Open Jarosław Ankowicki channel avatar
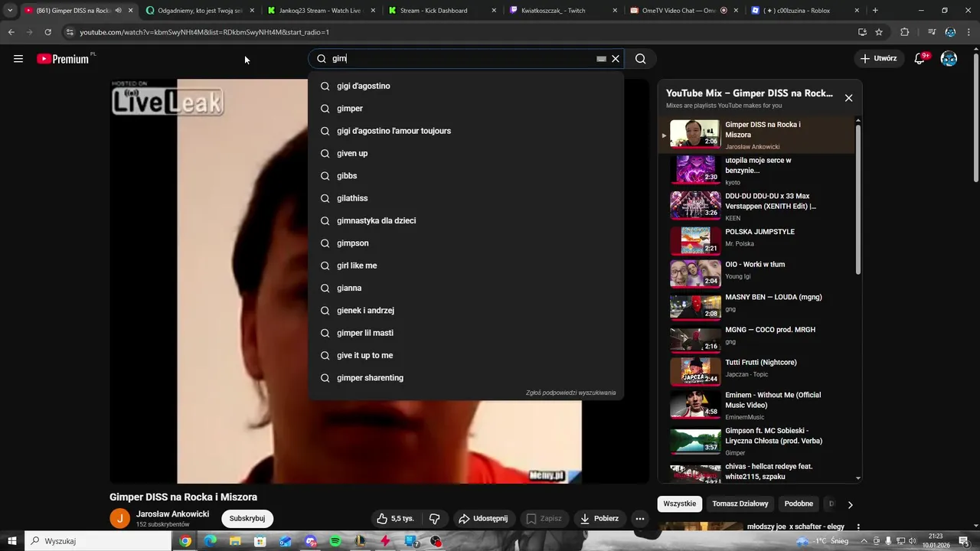This screenshot has height=551, width=980. (120, 518)
